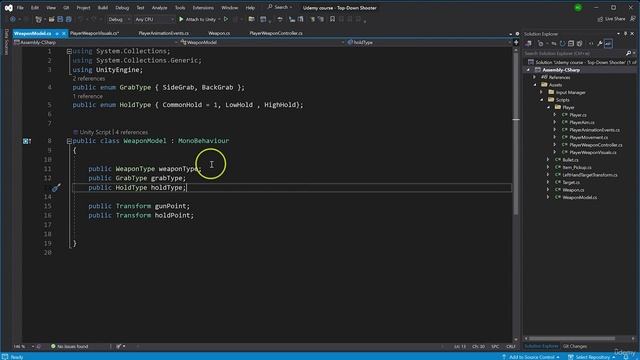Open the holdType member dropdown
The width and height of the screenshot is (640, 360).
pos(429,42)
